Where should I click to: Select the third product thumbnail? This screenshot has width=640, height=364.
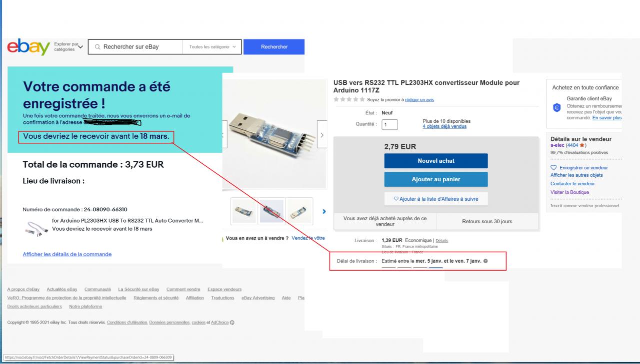[x=299, y=211]
